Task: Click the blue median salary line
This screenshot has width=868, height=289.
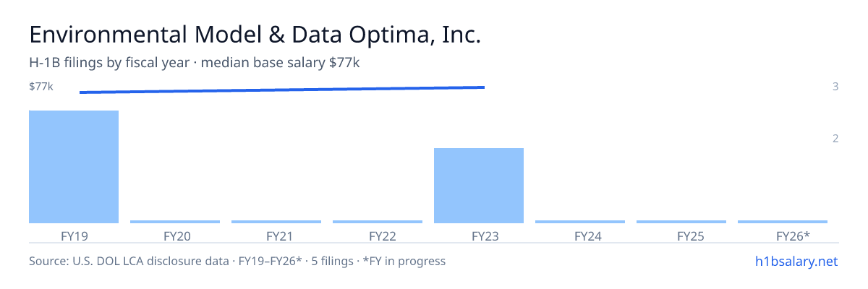Action: pyautogui.click(x=282, y=90)
